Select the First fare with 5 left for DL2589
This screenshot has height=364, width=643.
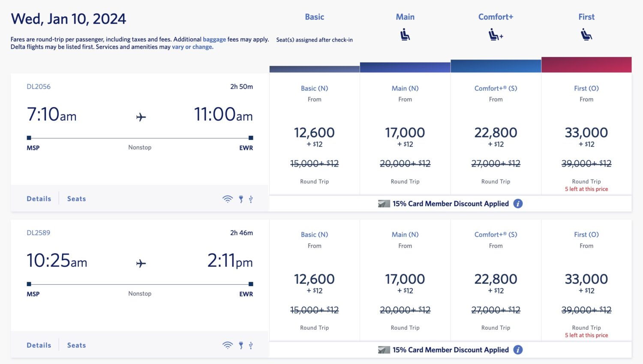coord(586,280)
